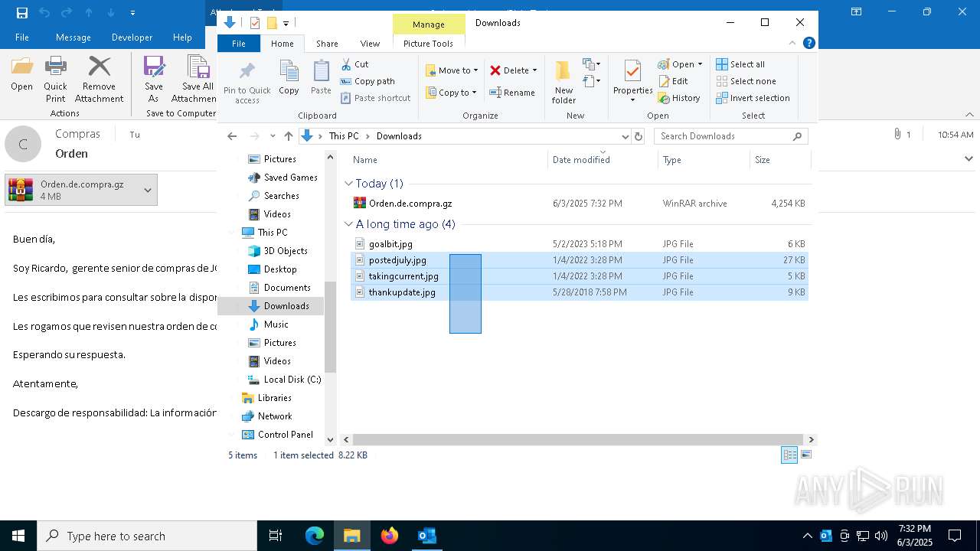Viewport: 980px width, 551px height.
Task: Click Paste shortcut in the ribbon
Action: (x=375, y=98)
